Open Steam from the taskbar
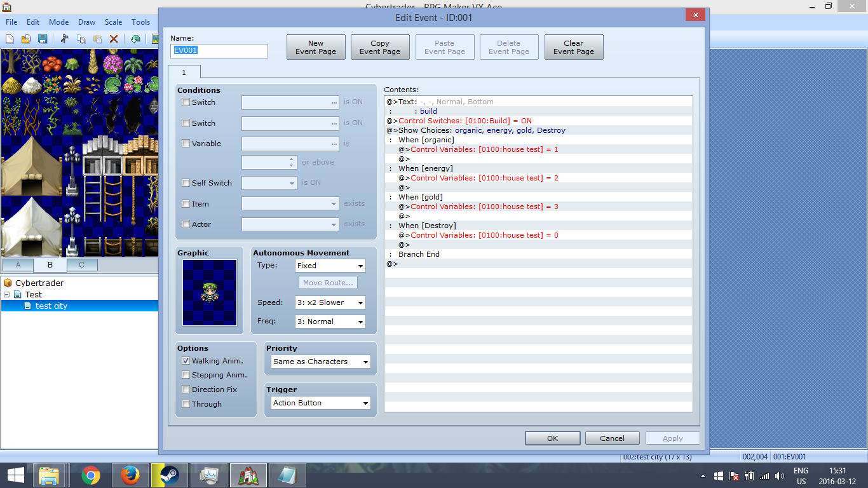 pyautogui.click(x=169, y=475)
